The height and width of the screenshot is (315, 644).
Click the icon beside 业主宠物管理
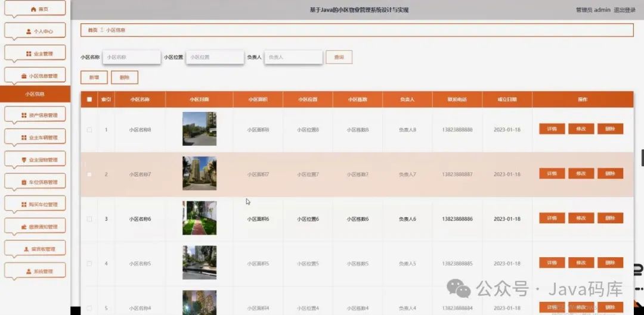click(x=24, y=160)
